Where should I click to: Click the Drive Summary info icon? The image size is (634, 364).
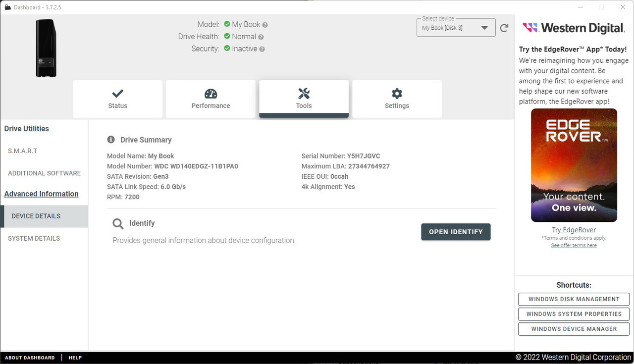click(111, 140)
